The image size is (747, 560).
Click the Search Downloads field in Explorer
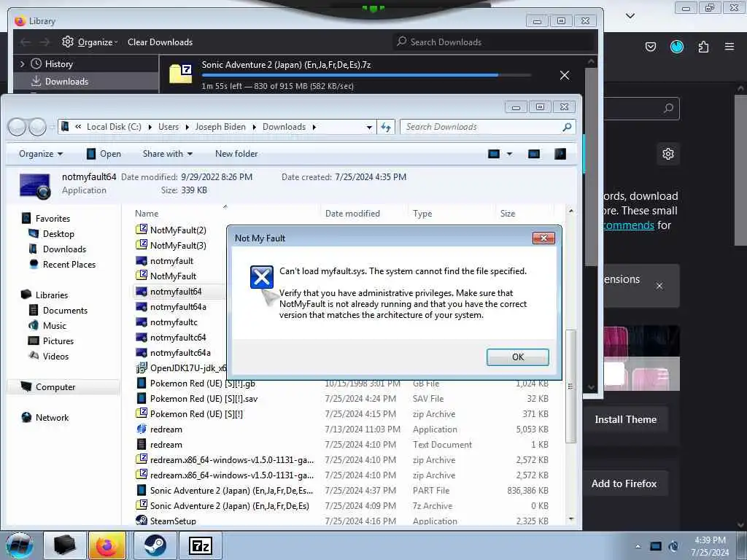click(x=487, y=127)
